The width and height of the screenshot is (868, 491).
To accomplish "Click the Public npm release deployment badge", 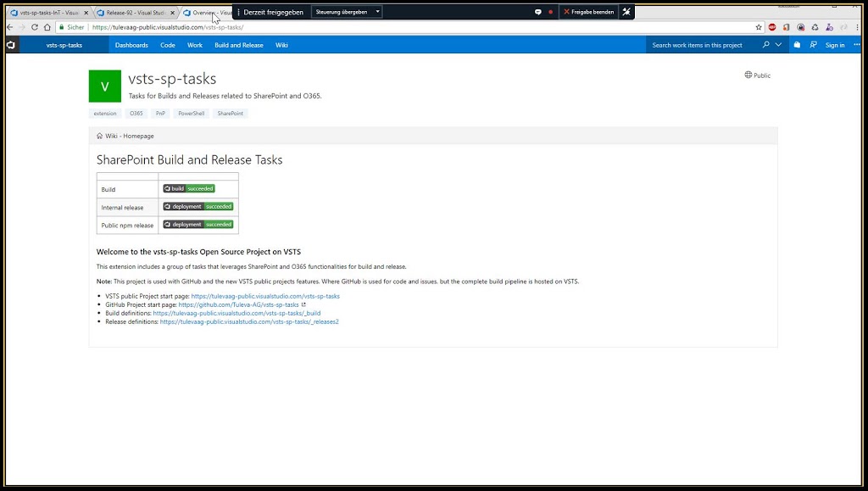I will [198, 224].
